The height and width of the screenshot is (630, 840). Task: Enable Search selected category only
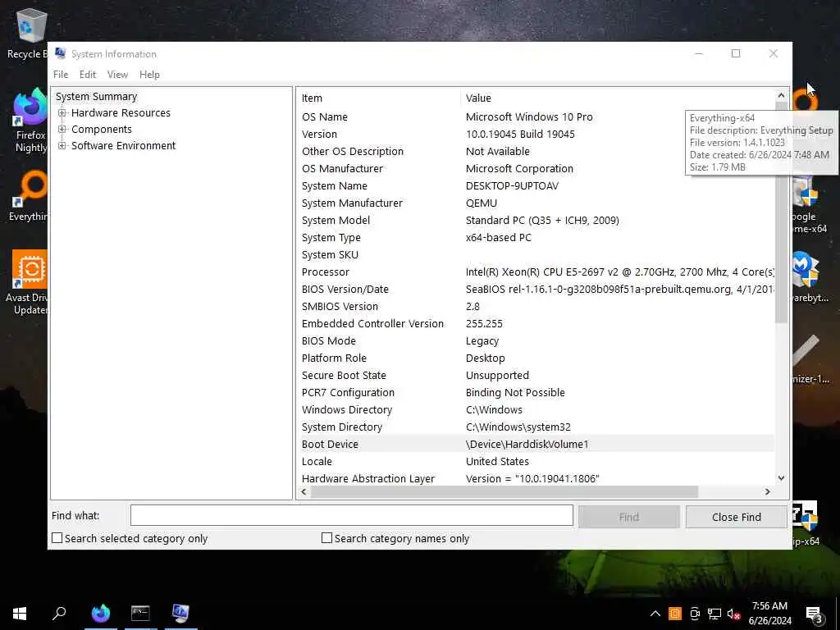click(x=57, y=538)
